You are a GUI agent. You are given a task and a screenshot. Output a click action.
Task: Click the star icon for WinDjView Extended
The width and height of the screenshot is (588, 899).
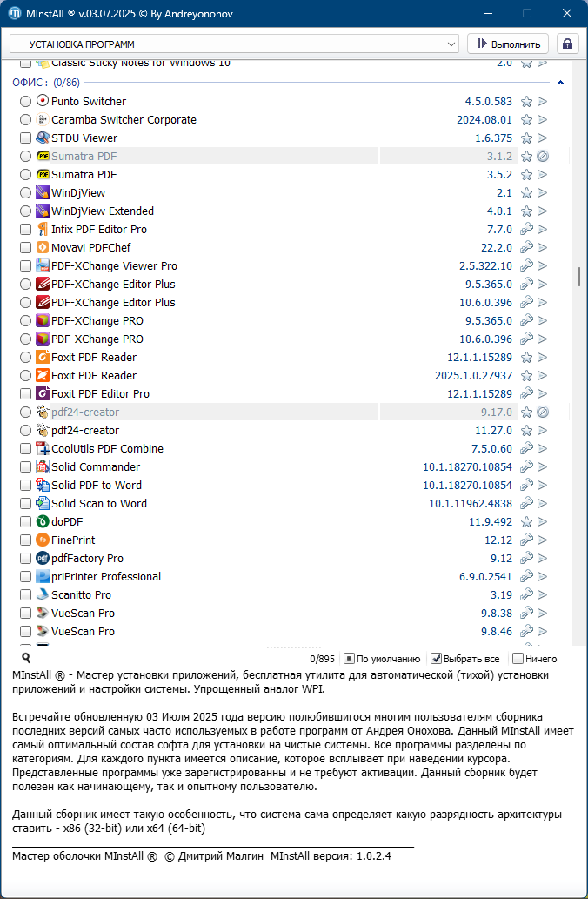(526, 211)
